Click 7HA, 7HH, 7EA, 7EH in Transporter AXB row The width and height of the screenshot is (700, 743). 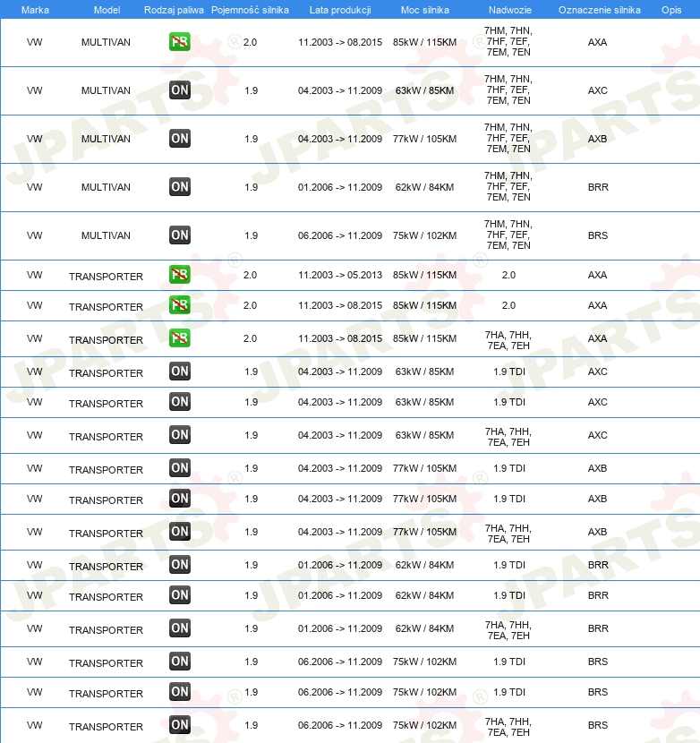point(508,534)
